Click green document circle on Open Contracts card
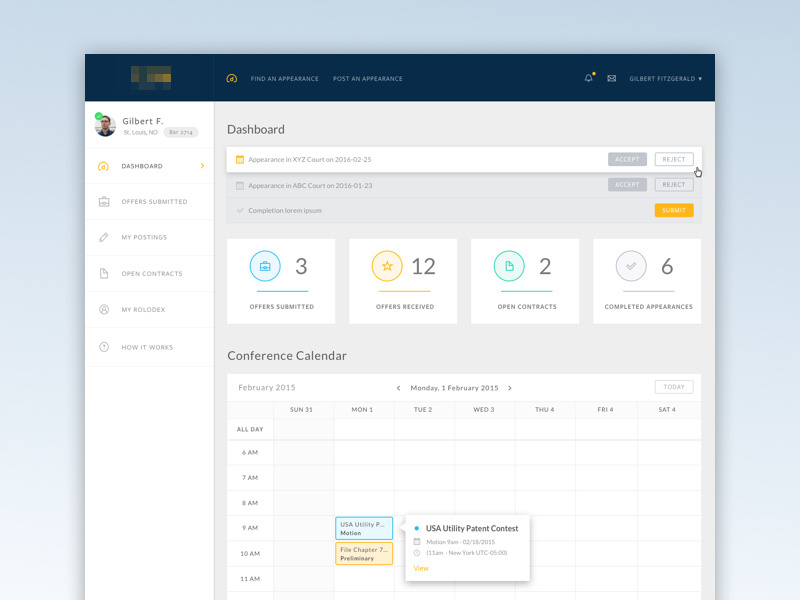 (509, 266)
